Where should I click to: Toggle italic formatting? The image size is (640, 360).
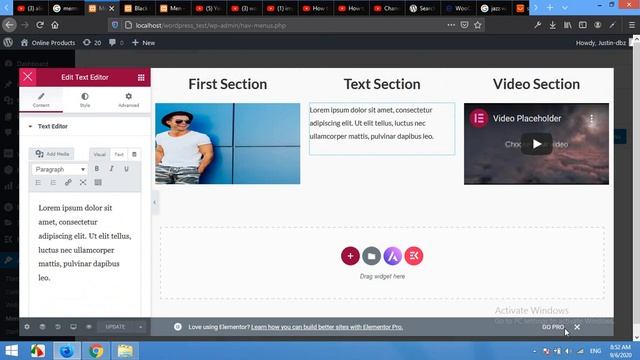111,169
